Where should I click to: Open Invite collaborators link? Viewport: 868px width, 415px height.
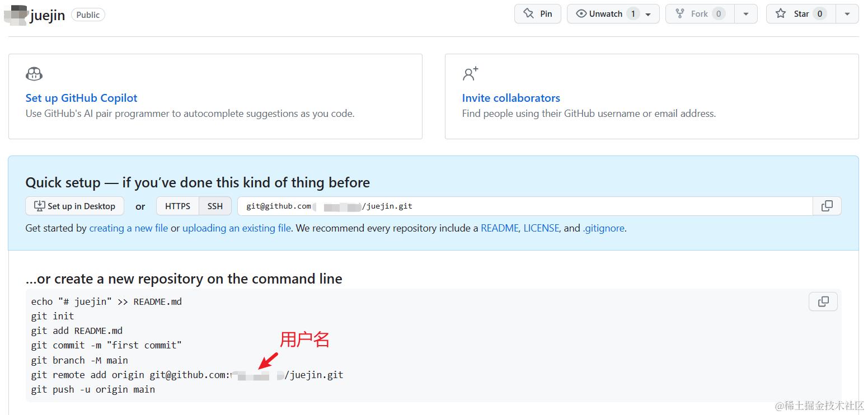tap(511, 98)
